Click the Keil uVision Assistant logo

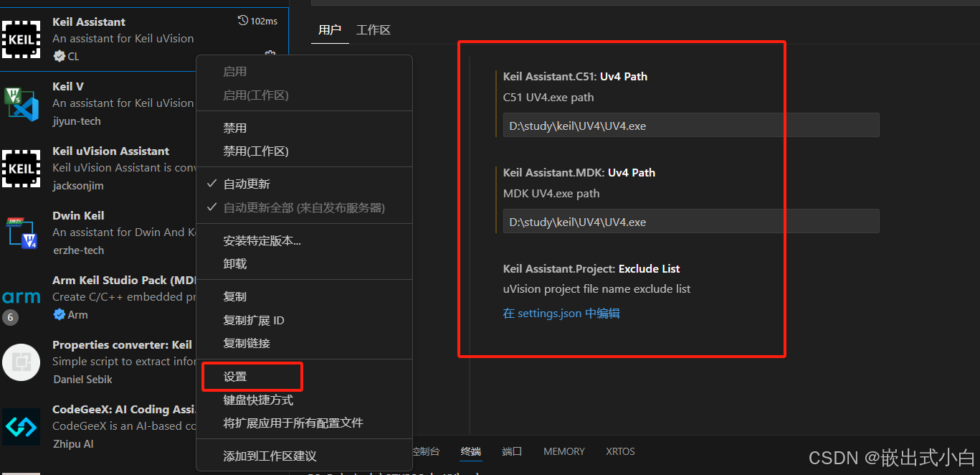click(x=21, y=168)
